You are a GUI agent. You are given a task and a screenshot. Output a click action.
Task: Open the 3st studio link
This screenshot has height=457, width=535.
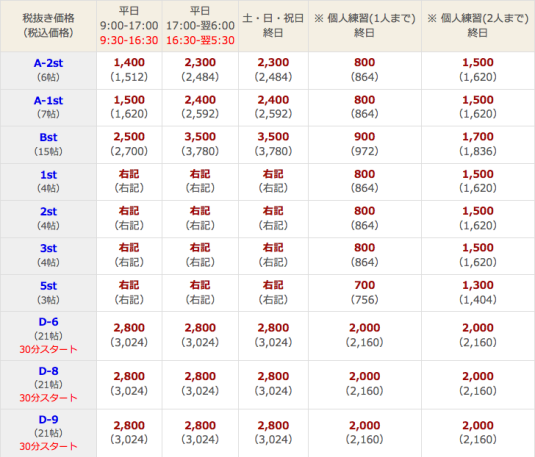(48, 248)
